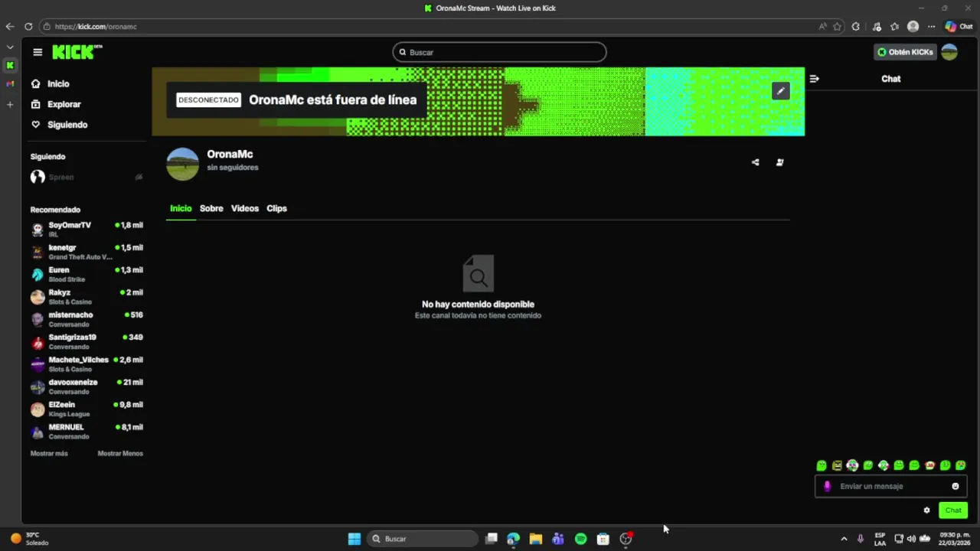Open the SoyOmarTV recommended channel
The height and width of the screenshot is (551, 980).
pyautogui.click(x=87, y=229)
